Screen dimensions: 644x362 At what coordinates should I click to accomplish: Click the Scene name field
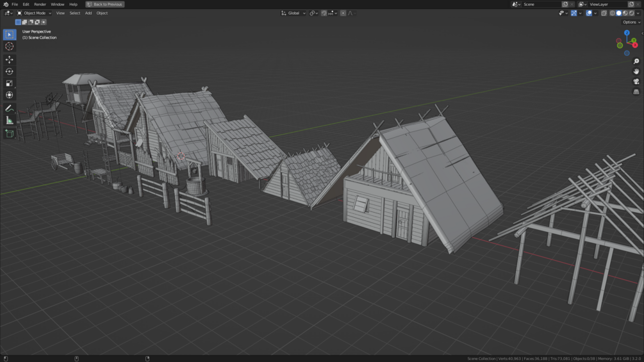[540, 4]
